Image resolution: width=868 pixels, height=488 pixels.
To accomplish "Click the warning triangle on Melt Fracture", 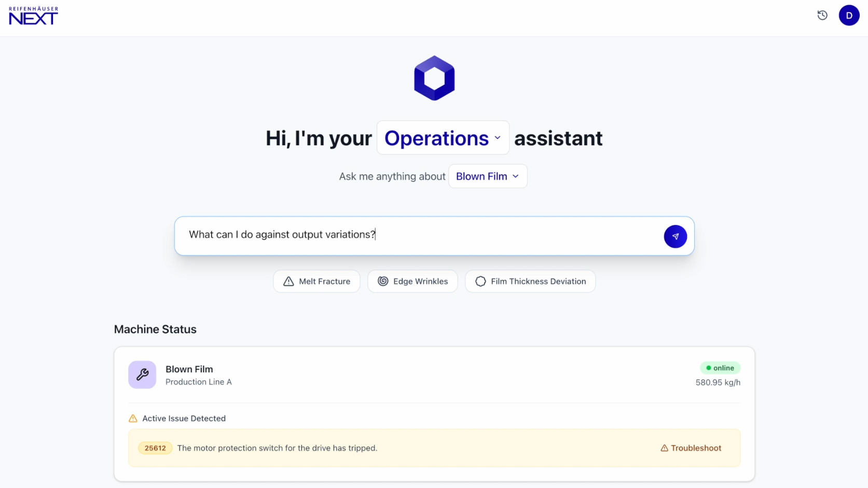I will pyautogui.click(x=288, y=282).
